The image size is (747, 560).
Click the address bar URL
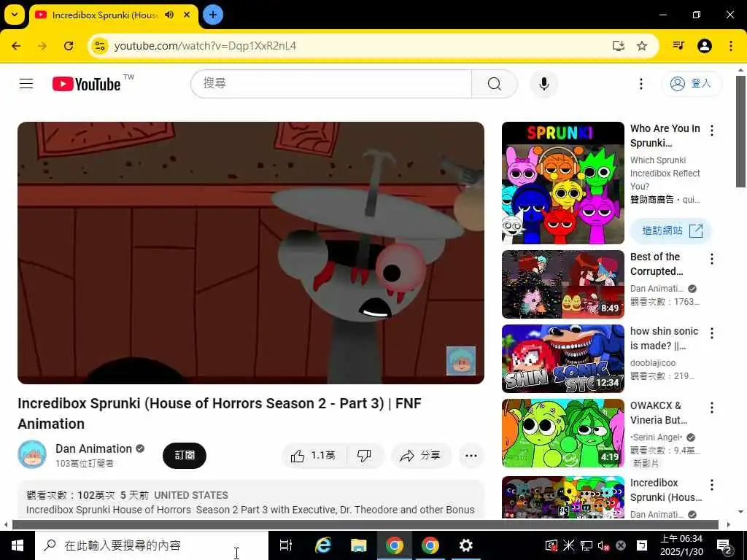[x=205, y=46]
